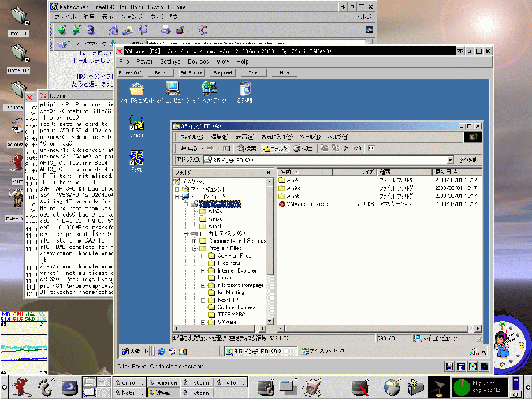Screen dimensions: 532x399
Task: Expand the microsoft frontpage folder node
Action: [x=203, y=285]
